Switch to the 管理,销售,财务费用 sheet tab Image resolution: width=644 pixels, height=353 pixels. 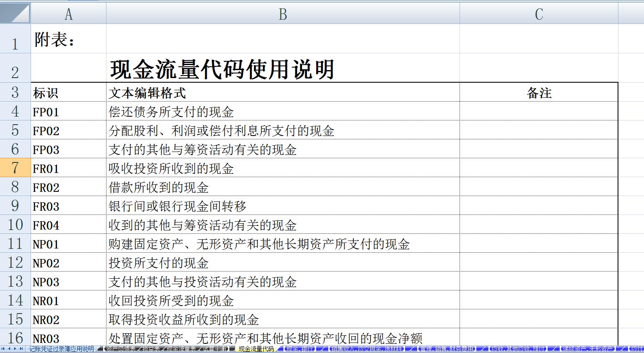(x=447, y=349)
